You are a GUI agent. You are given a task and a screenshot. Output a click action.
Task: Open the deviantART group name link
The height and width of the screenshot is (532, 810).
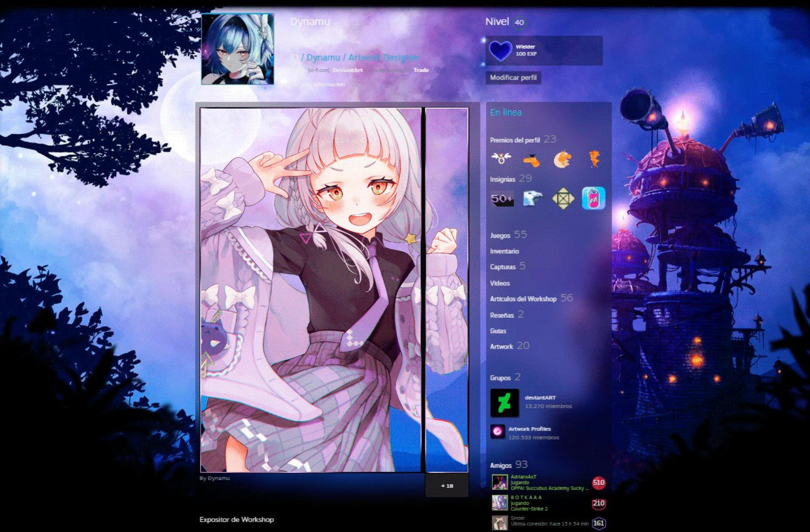(540, 397)
